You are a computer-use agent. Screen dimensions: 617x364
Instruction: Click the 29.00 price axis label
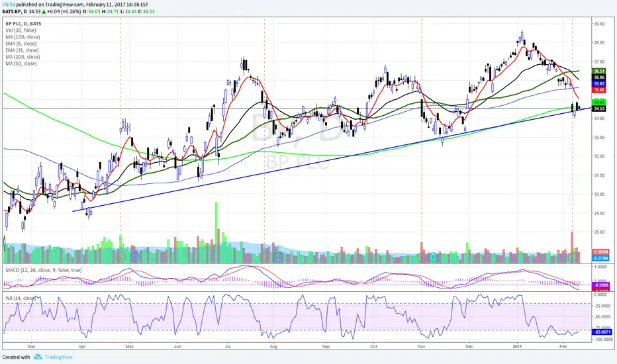click(x=599, y=213)
